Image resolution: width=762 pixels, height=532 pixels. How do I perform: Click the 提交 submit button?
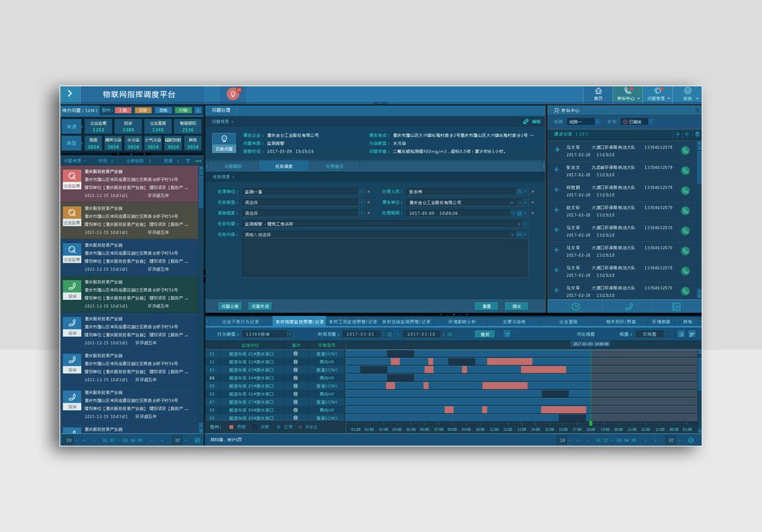click(x=516, y=306)
